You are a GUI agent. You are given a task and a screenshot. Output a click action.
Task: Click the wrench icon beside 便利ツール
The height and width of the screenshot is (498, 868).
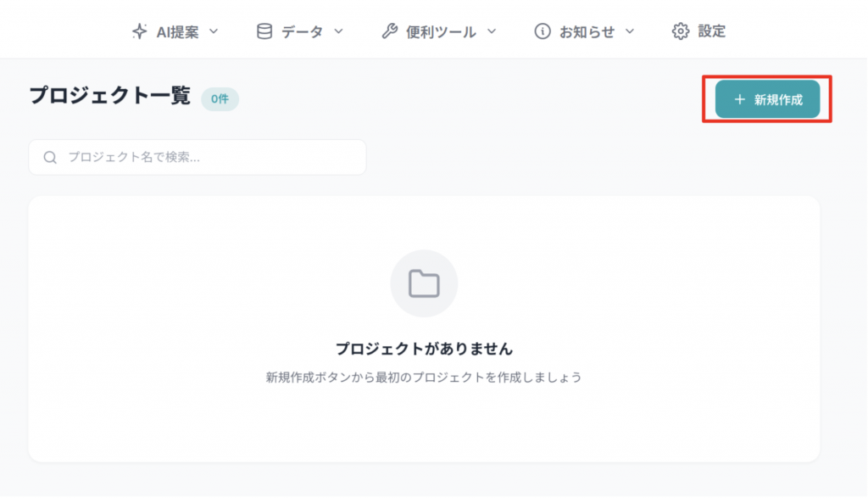389,31
